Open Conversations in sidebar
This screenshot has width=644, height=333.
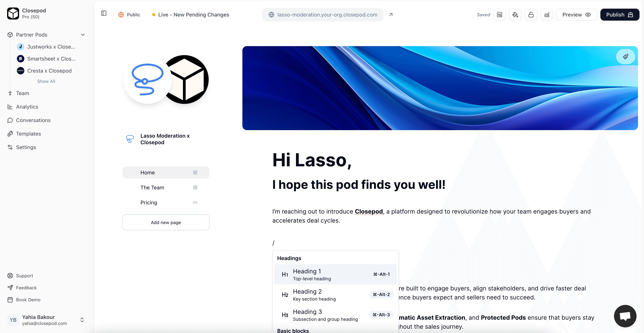click(x=33, y=120)
